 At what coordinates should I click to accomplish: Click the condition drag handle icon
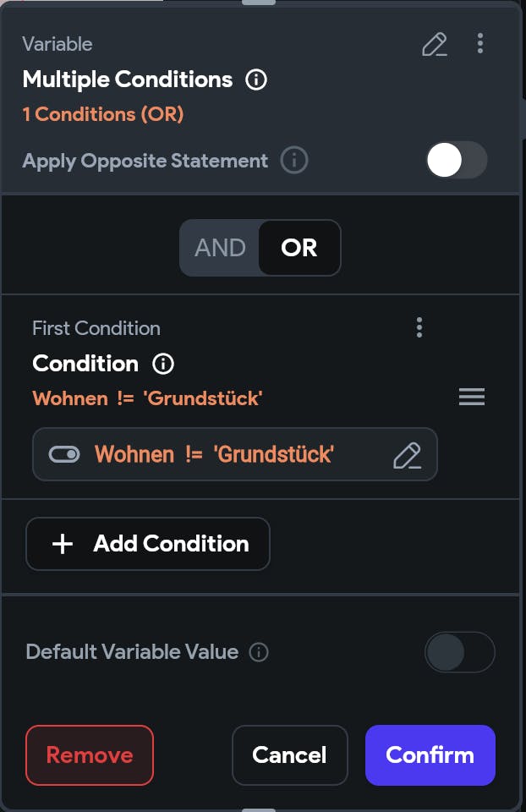click(471, 397)
